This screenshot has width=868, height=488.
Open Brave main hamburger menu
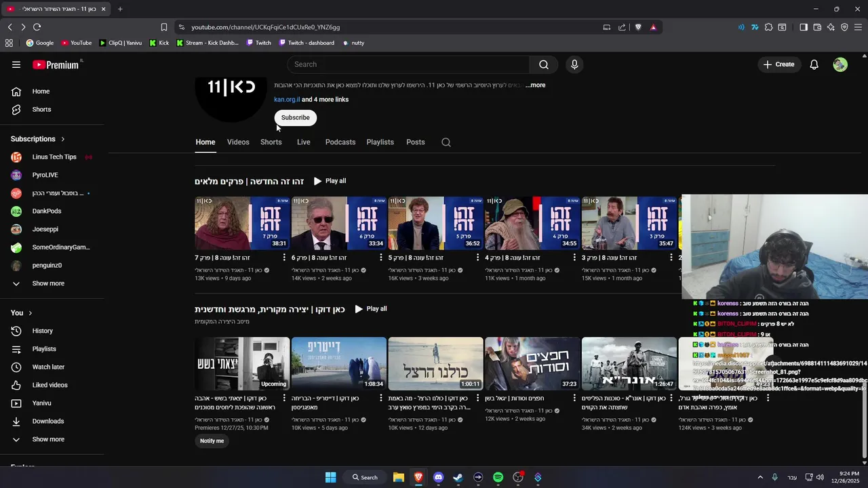pos(858,27)
